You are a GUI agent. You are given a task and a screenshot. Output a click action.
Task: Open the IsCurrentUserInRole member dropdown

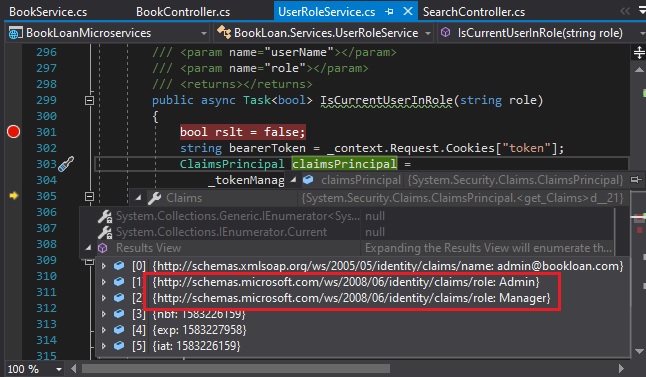coord(642,33)
